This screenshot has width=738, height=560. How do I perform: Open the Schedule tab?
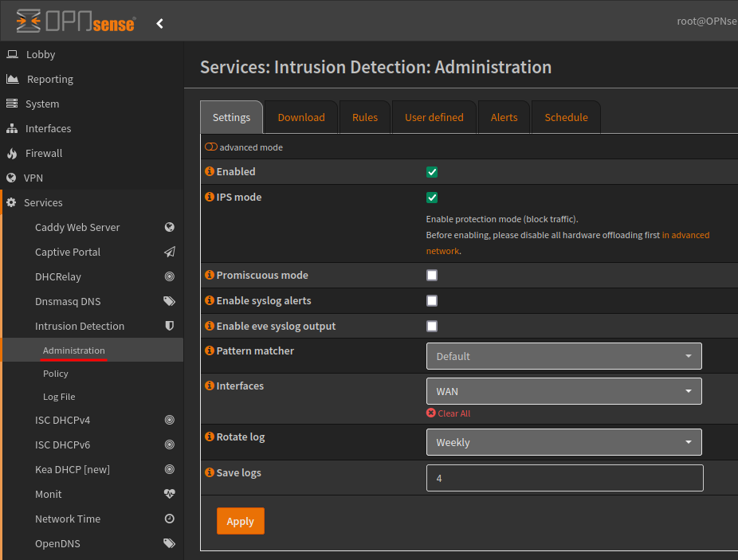point(566,117)
